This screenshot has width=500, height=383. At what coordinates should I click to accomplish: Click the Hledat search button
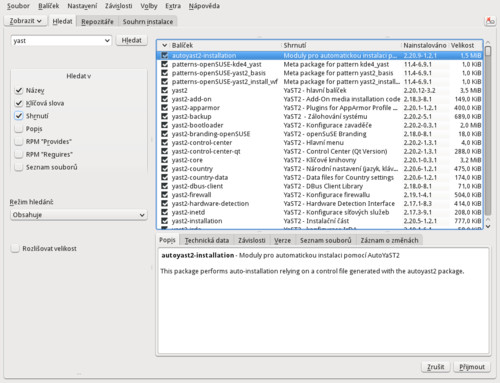click(x=132, y=40)
